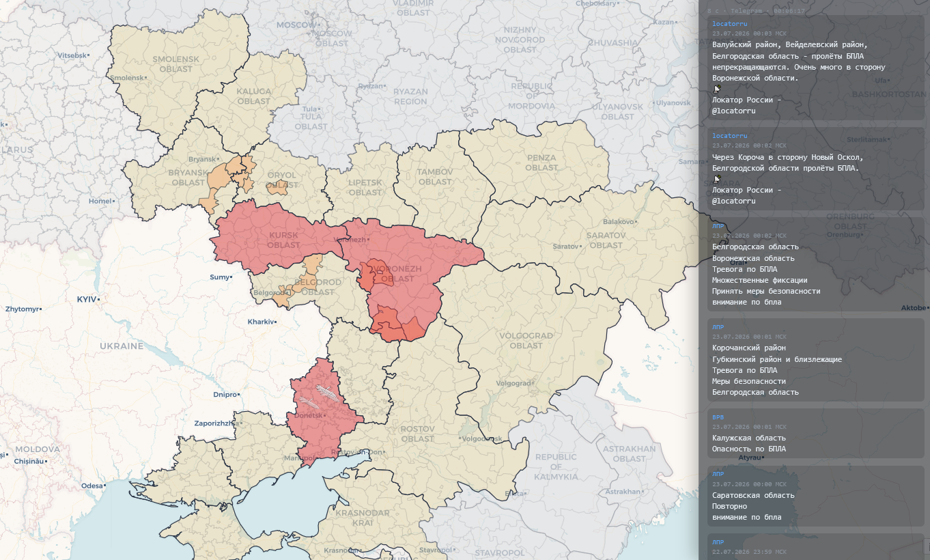Click the Vitsebsk city label
The height and width of the screenshot is (560, 930).
[72, 55]
